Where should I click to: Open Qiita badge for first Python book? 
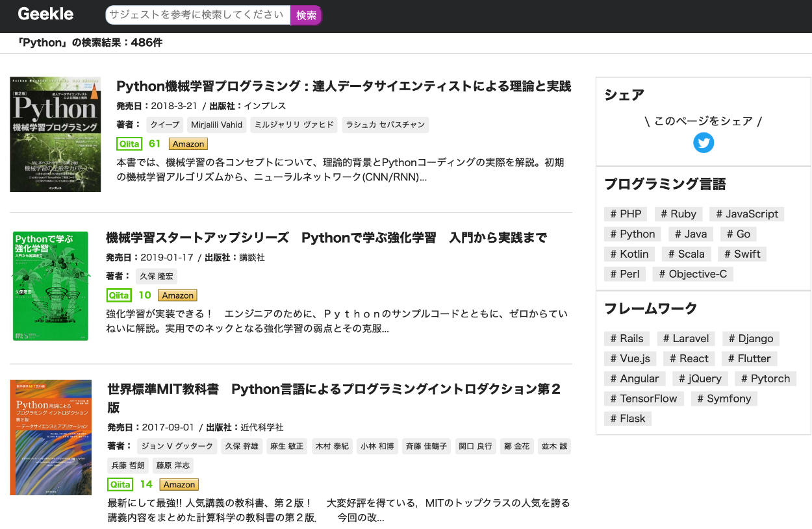[x=130, y=144]
